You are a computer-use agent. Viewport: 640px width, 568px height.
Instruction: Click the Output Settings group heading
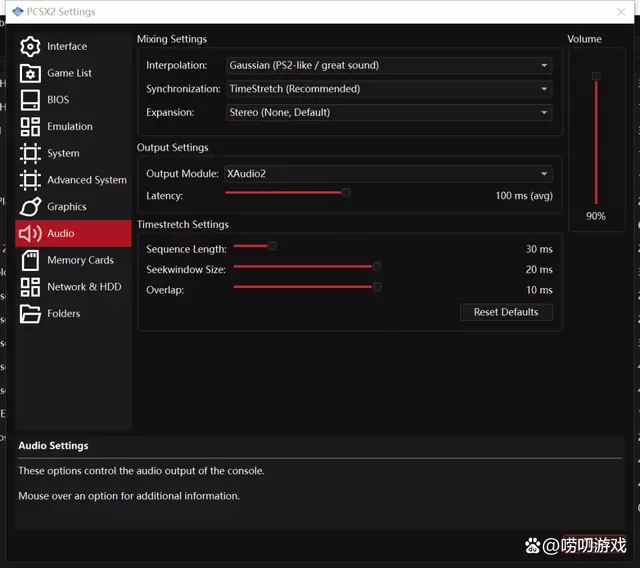click(173, 148)
